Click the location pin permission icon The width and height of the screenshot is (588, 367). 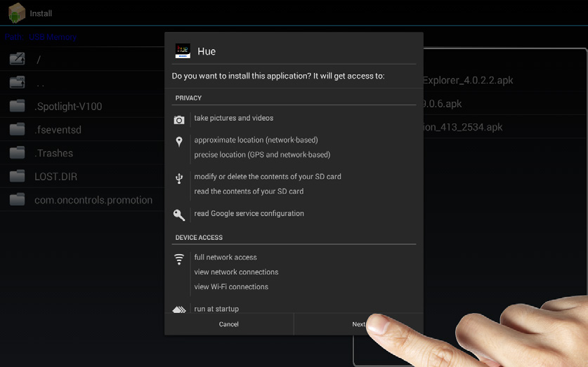179,142
